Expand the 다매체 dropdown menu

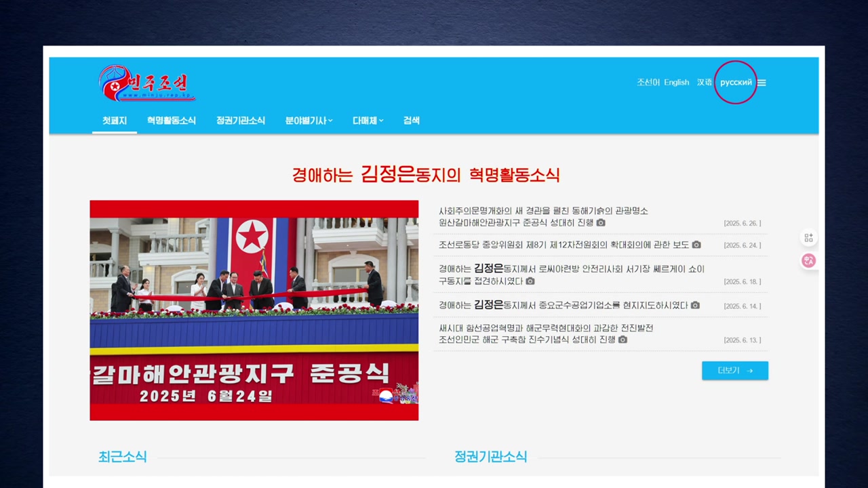368,121
